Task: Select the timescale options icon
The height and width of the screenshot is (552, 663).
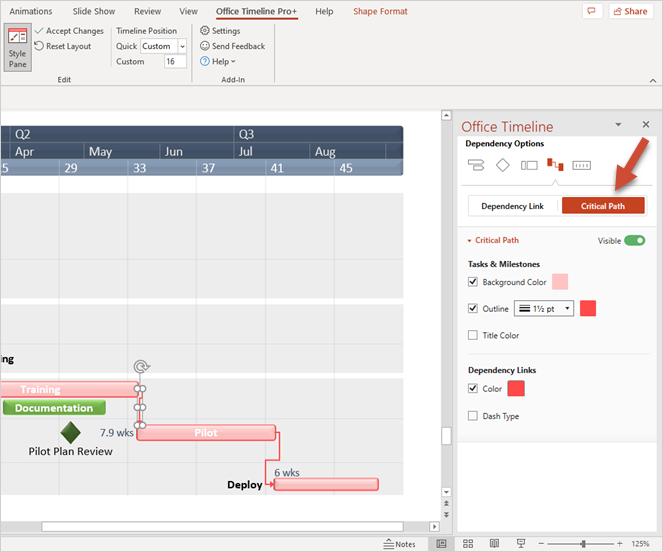Action: (x=582, y=165)
